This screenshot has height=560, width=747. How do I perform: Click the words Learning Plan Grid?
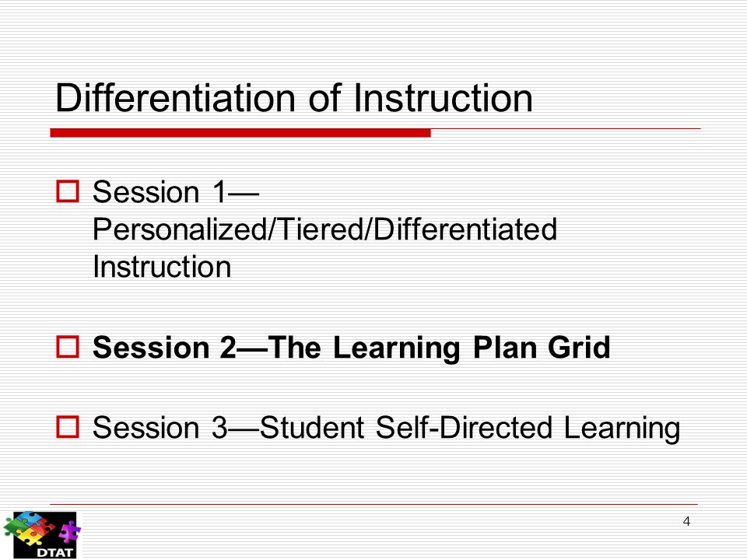pyautogui.click(x=472, y=348)
